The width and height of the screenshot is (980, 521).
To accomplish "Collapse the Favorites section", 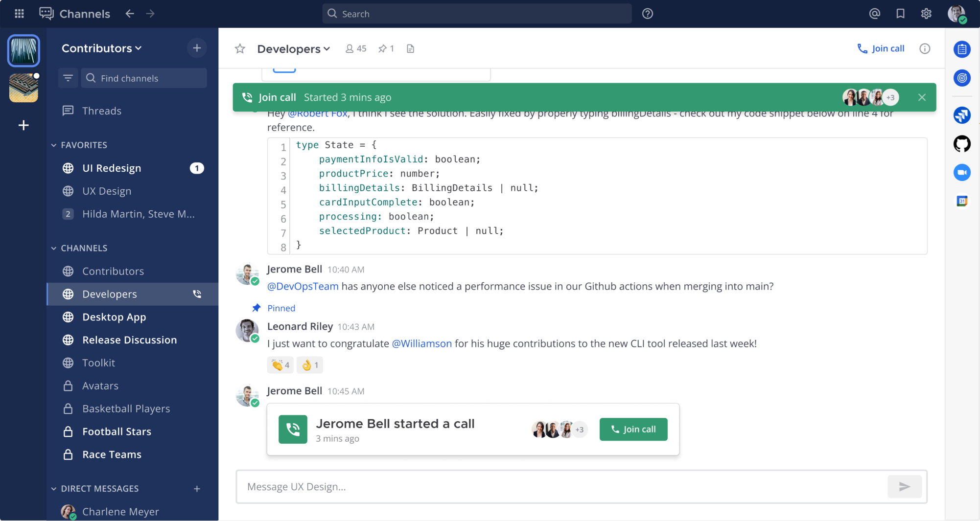I will [x=54, y=145].
